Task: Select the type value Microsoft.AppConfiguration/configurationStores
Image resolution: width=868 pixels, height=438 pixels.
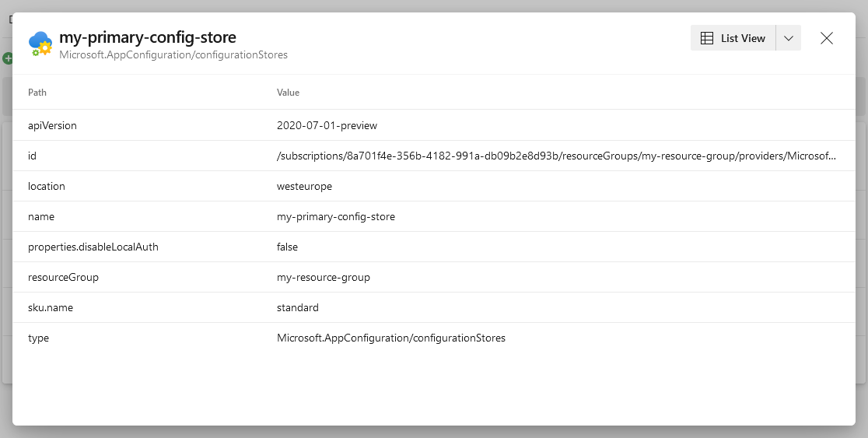Action: 390,338
